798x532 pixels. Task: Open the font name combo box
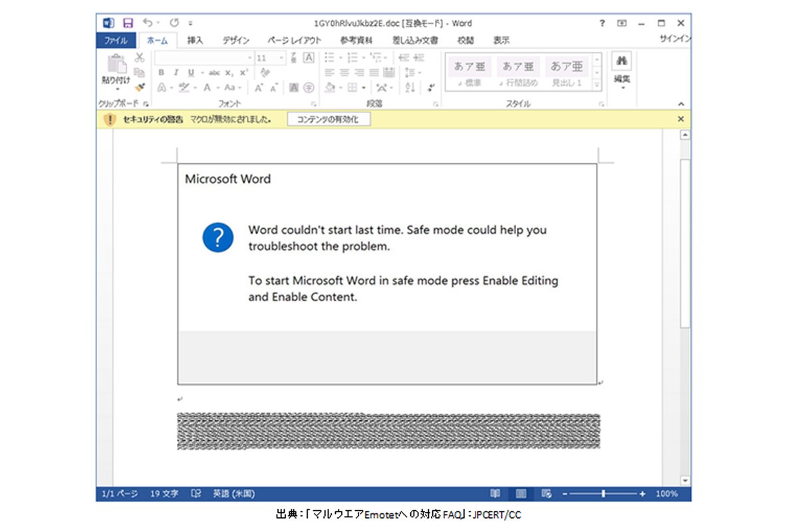pyautogui.click(x=204, y=58)
